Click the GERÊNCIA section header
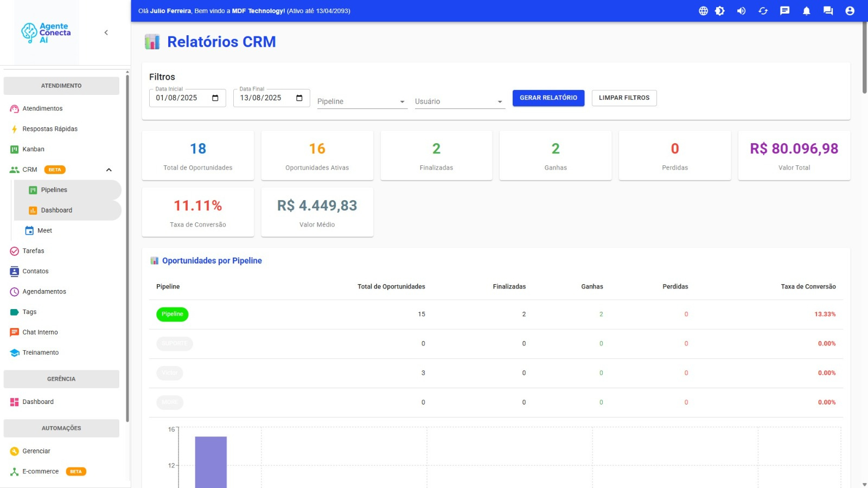This screenshot has width=868, height=488. (x=61, y=379)
